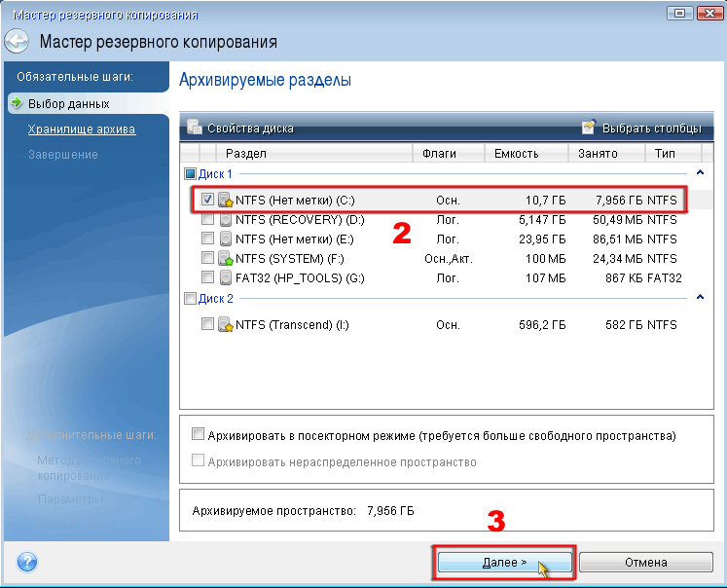Check the NTFS (Нет метки) (E:) checkbox
The image size is (727, 588).
point(207,239)
